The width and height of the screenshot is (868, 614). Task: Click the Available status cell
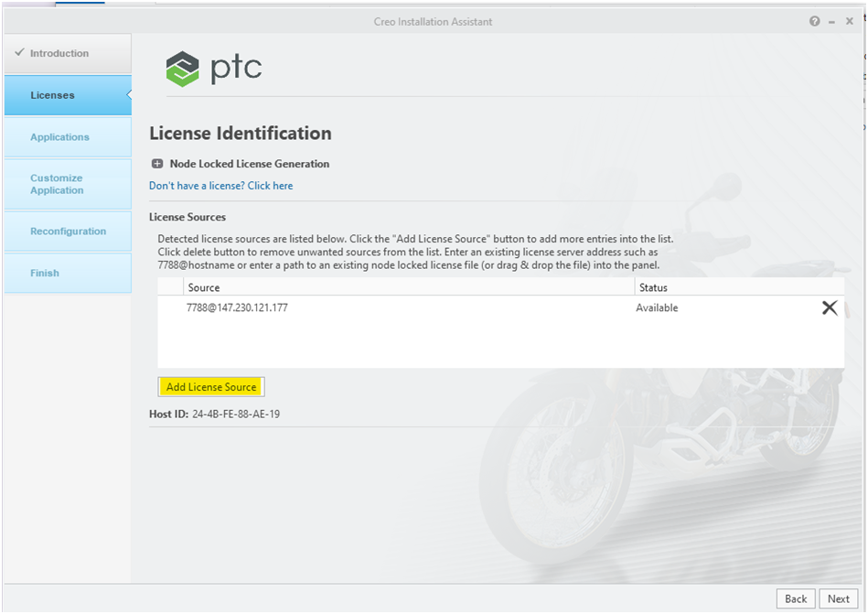(x=657, y=307)
